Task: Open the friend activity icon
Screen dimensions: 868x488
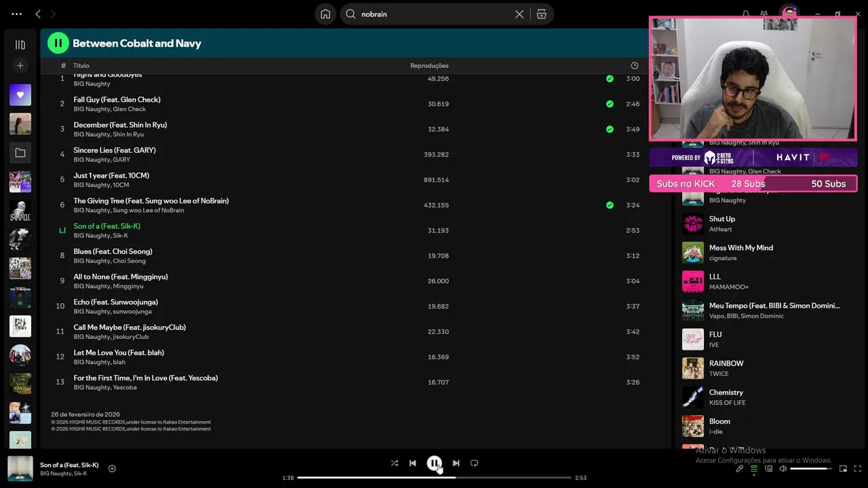Action: 764,14
